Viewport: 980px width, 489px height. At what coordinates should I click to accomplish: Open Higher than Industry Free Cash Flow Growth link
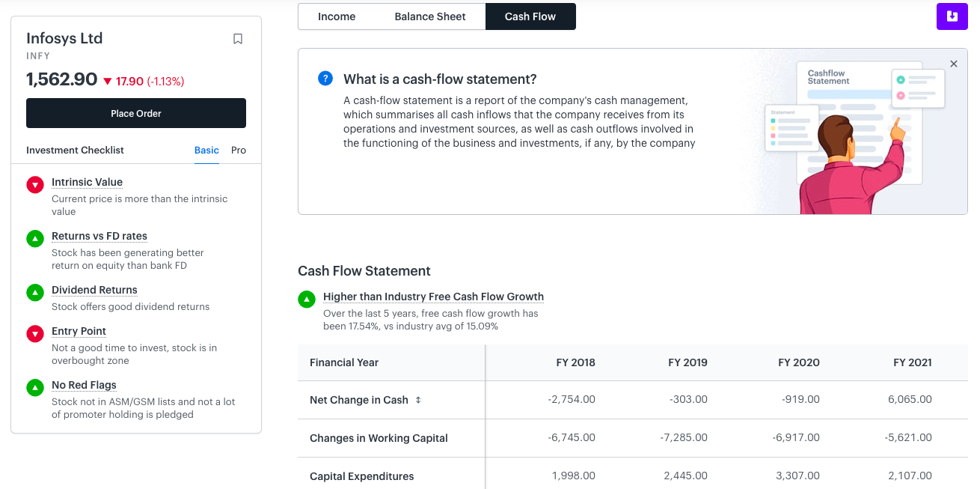point(433,297)
